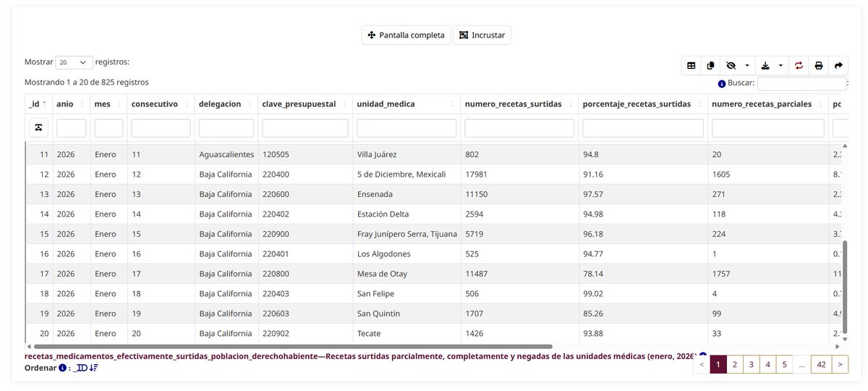Click the 'Mostrando 1 a 20 de 825 registros' text
The width and height of the screenshot is (868, 391).
coord(87,83)
